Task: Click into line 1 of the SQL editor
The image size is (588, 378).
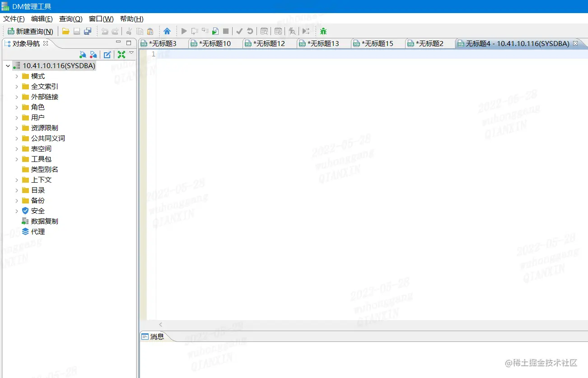Action: pos(372,54)
